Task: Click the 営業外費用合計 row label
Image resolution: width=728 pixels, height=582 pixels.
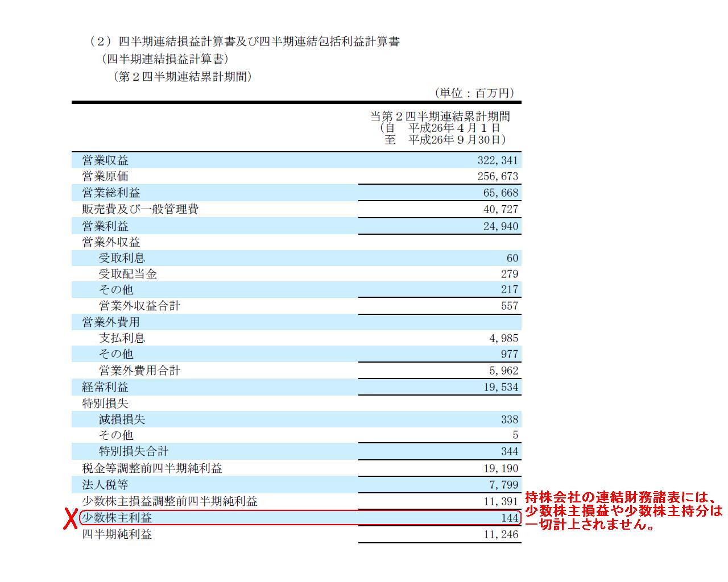Action: pos(139,371)
